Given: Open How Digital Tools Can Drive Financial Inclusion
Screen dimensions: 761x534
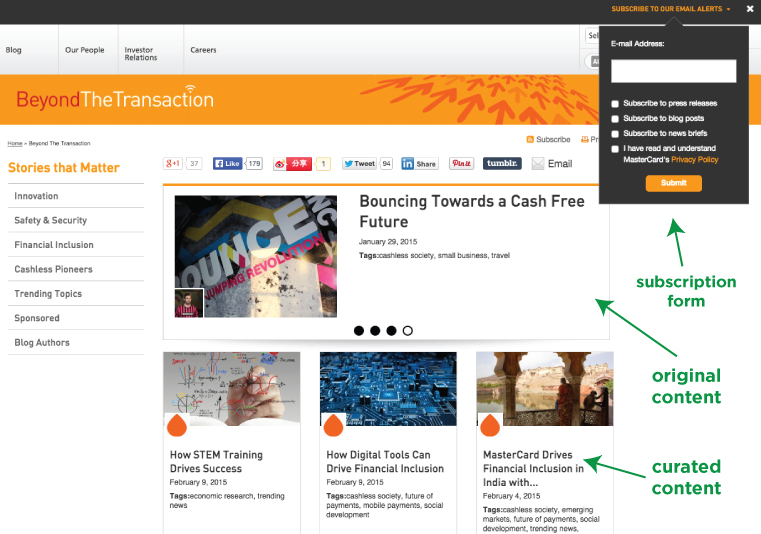Looking at the screenshot, I should [385, 462].
